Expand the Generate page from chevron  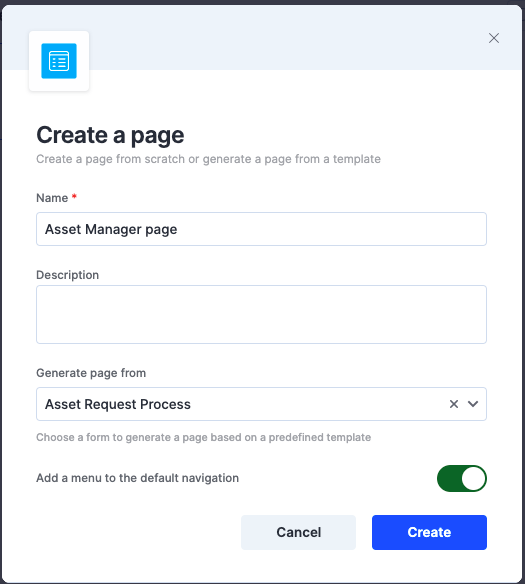click(x=473, y=404)
